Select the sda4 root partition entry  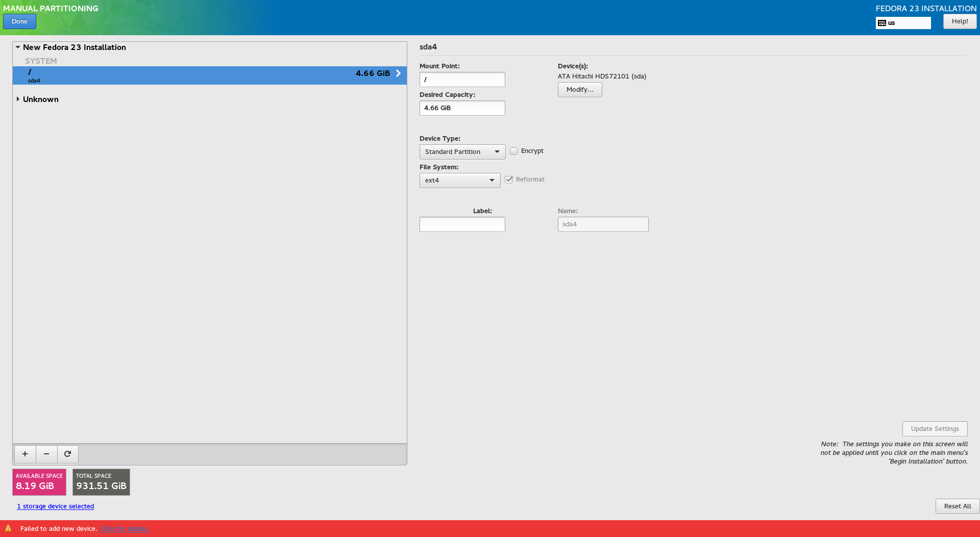(204, 75)
